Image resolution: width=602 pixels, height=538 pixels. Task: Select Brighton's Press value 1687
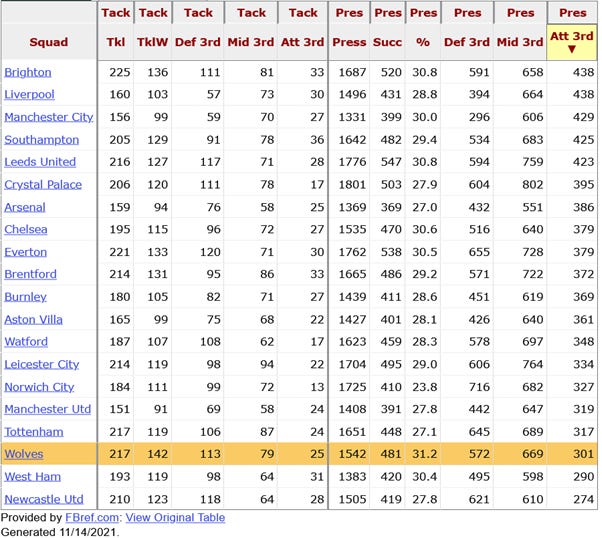pos(352,73)
